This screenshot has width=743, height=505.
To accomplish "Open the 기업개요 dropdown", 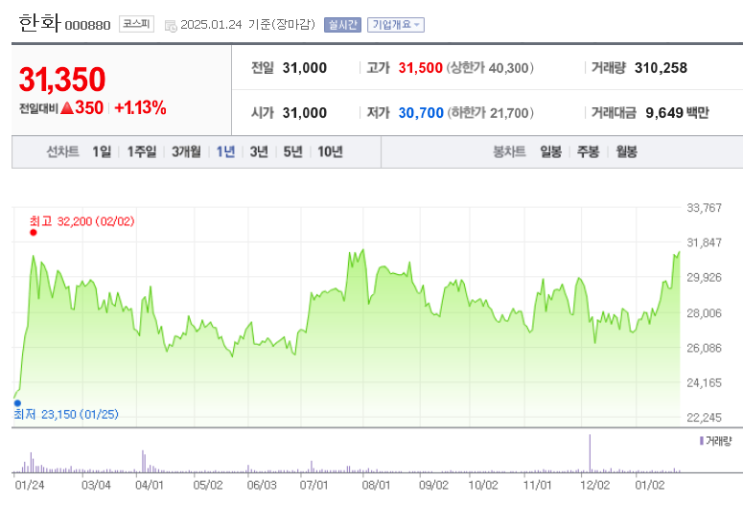I will [x=396, y=25].
